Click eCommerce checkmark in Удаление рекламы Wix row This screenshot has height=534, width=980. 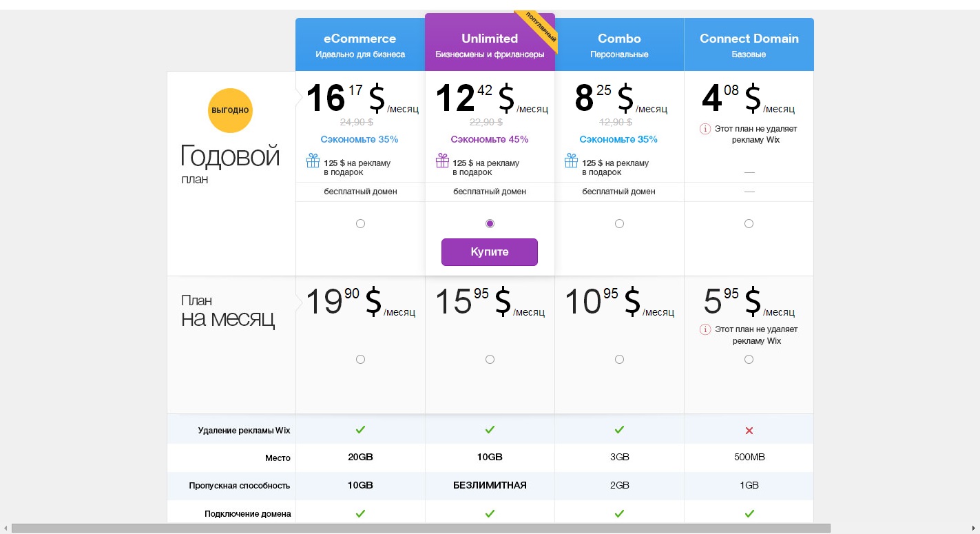(360, 429)
